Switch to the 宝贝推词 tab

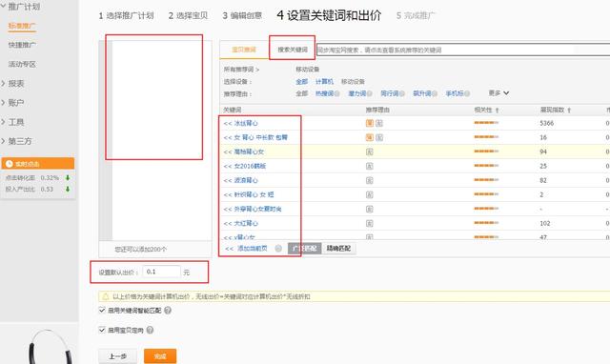coord(244,50)
